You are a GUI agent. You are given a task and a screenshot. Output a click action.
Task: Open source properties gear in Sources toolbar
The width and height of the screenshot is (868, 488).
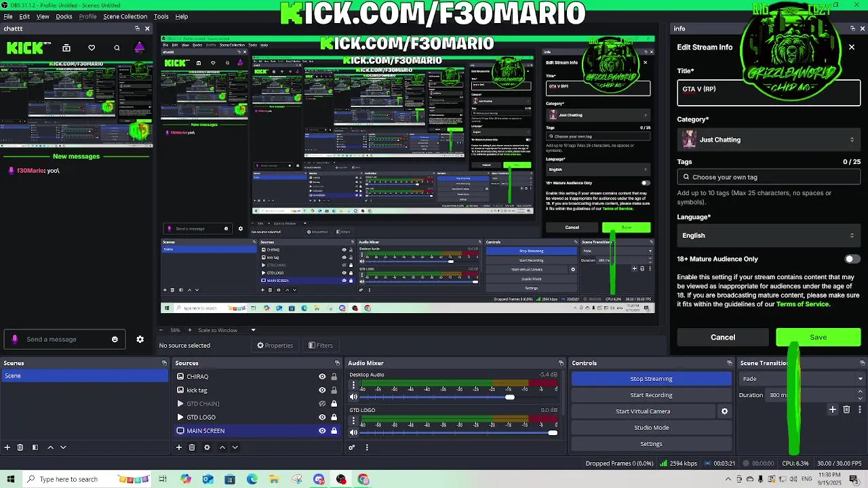[x=207, y=447]
